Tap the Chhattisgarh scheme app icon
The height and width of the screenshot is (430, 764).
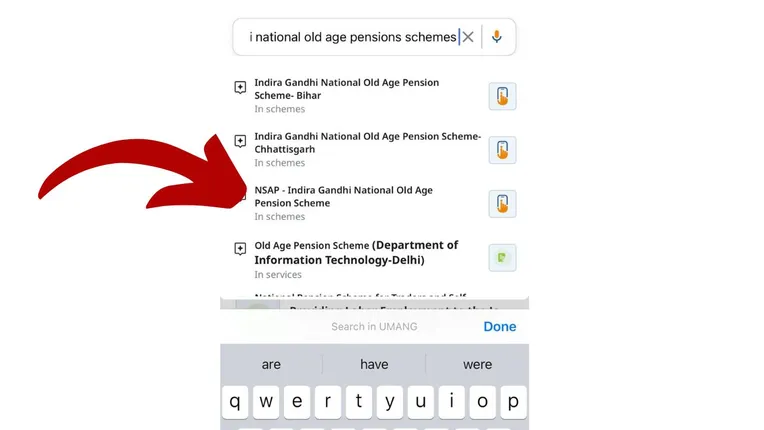click(502, 150)
